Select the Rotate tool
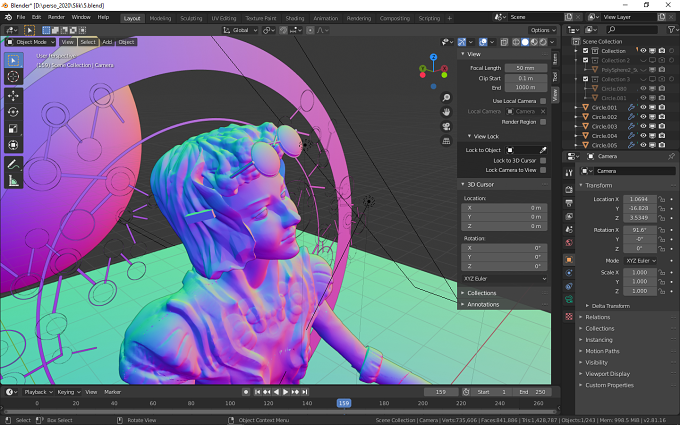 [x=13, y=112]
